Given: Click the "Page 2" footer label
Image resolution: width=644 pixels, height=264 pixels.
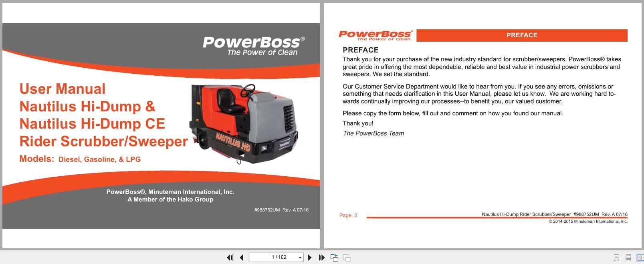Looking at the screenshot, I should (348, 216).
